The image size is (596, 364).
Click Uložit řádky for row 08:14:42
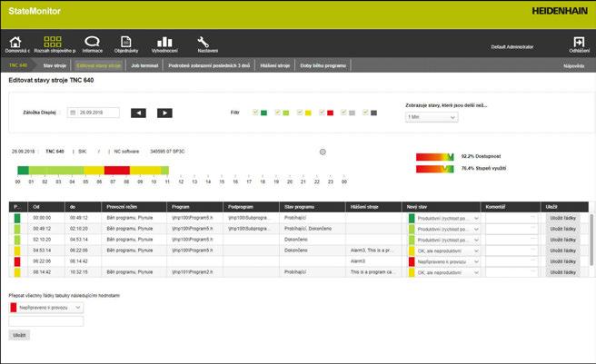562,272
